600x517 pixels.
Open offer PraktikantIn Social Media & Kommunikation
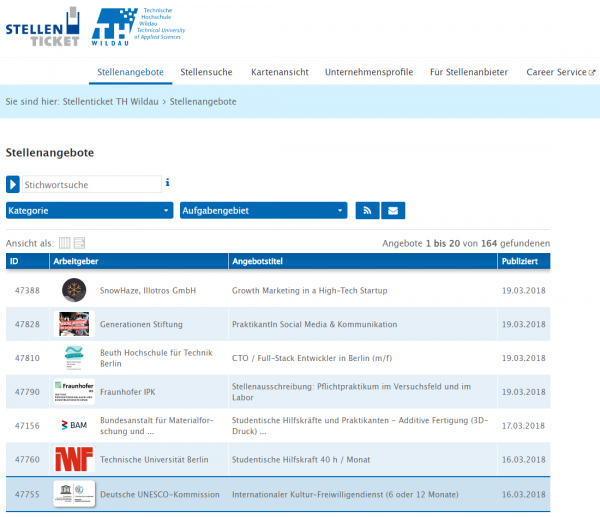(x=315, y=325)
